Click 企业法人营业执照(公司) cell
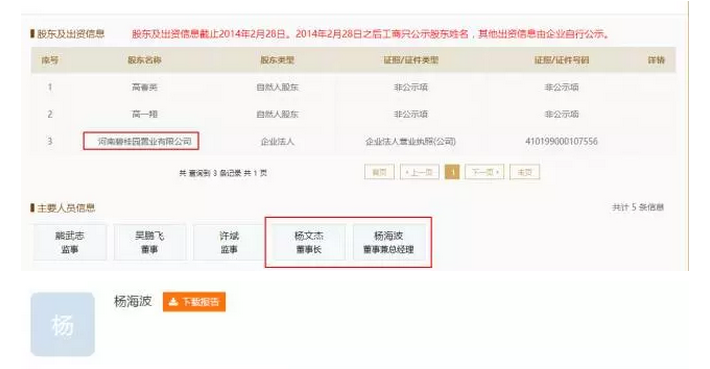This screenshot has height=369, width=710. 411,141
